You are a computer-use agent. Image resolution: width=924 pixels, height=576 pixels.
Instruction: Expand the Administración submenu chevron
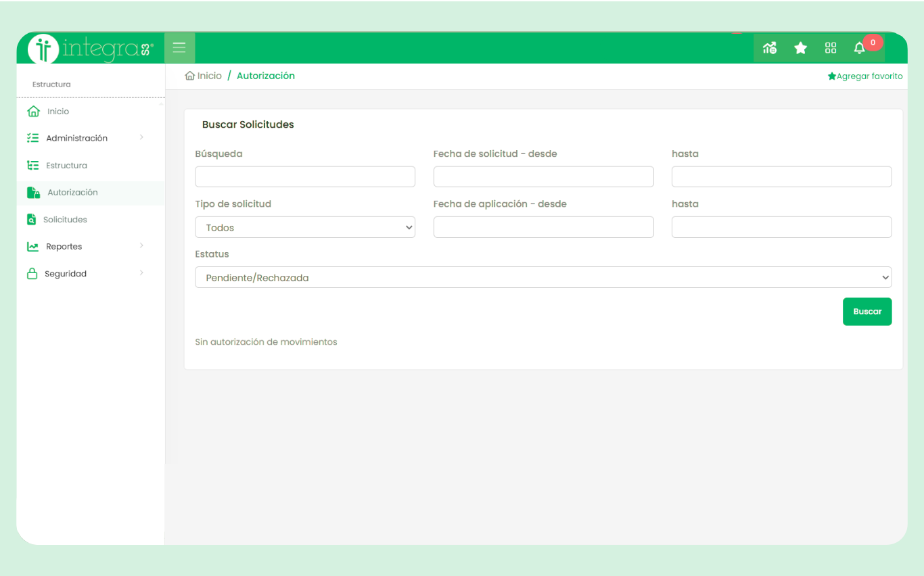pyautogui.click(x=141, y=137)
